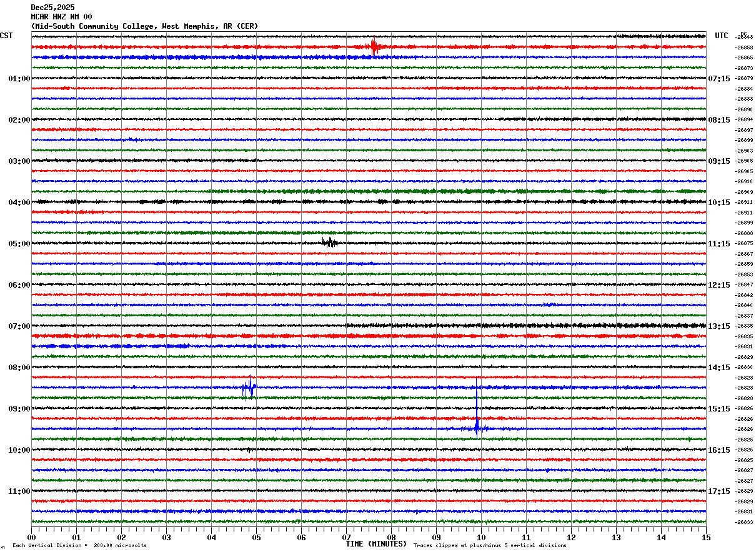Click DC offset value -26865

[744, 58]
